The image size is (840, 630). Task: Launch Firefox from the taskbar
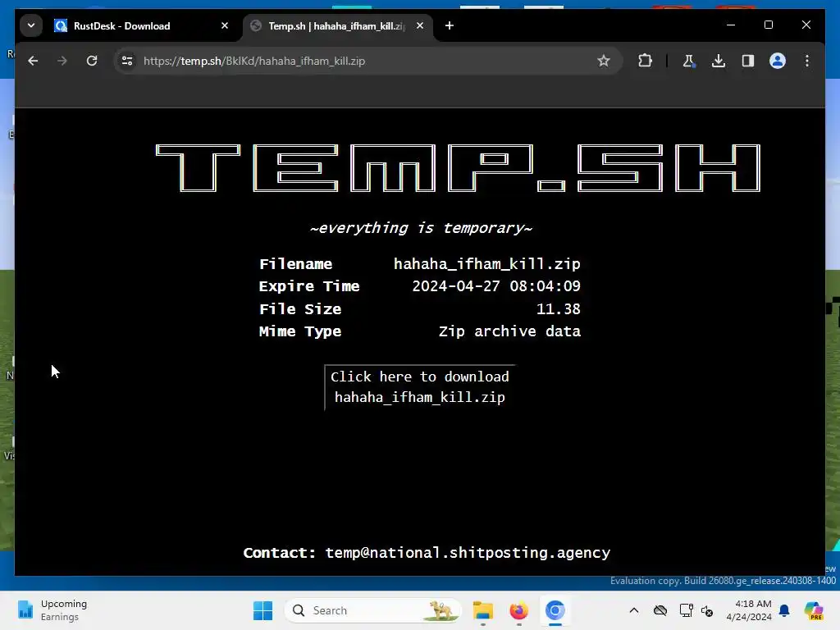(x=518, y=610)
